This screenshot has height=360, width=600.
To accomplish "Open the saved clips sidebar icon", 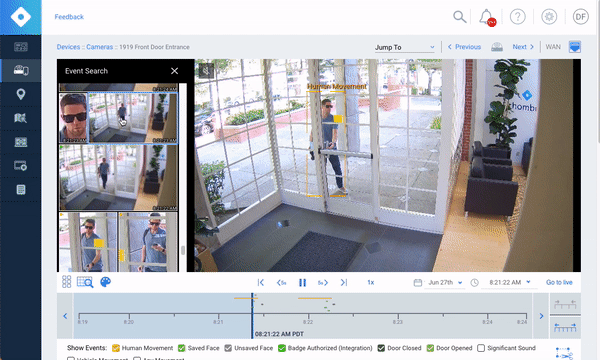I will tap(21, 166).
